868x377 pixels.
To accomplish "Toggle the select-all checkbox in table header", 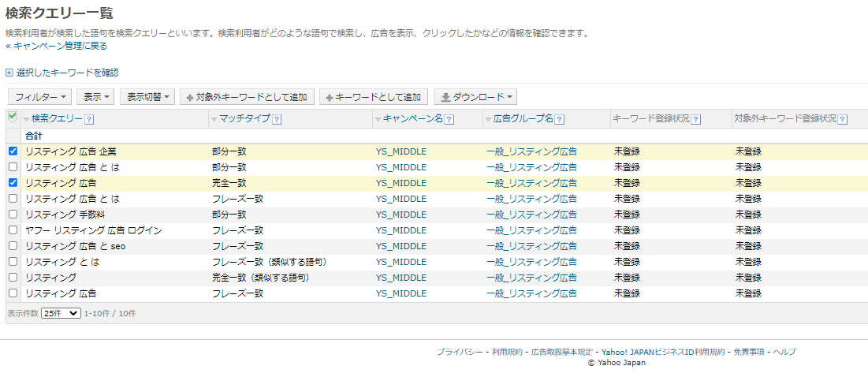I will pos(13,116).
